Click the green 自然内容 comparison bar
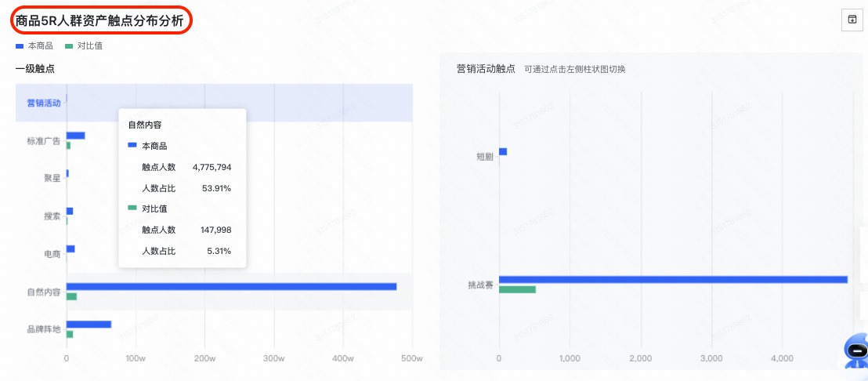Screen dimensions: 868x381 click(71, 297)
